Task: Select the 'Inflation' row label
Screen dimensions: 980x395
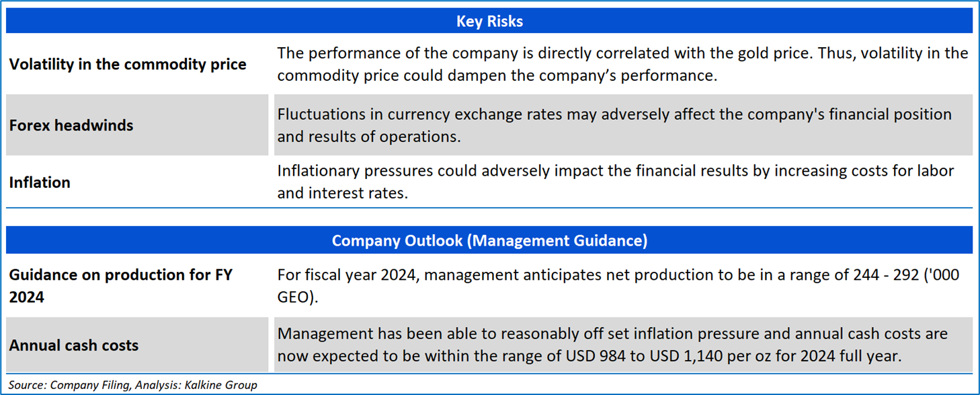Action: click(x=40, y=182)
